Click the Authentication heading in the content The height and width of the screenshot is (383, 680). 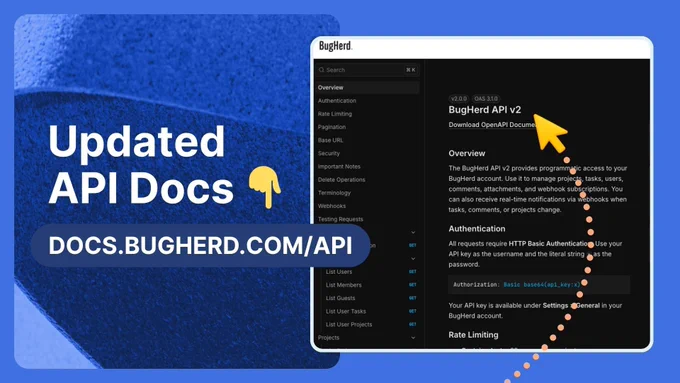pyautogui.click(x=477, y=229)
